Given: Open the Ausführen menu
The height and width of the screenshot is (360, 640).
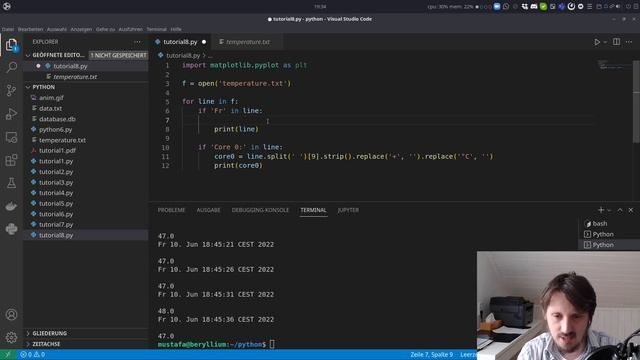Looking at the screenshot, I should coord(131,29).
